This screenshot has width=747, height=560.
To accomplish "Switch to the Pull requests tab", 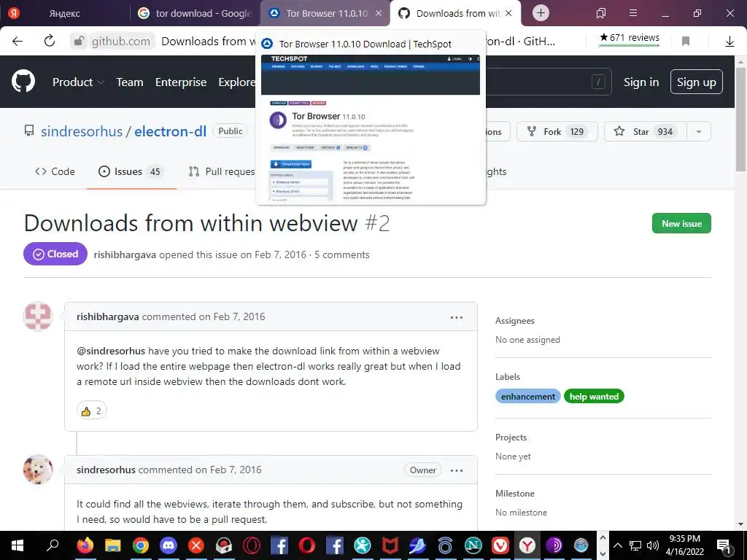I will point(222,171).
